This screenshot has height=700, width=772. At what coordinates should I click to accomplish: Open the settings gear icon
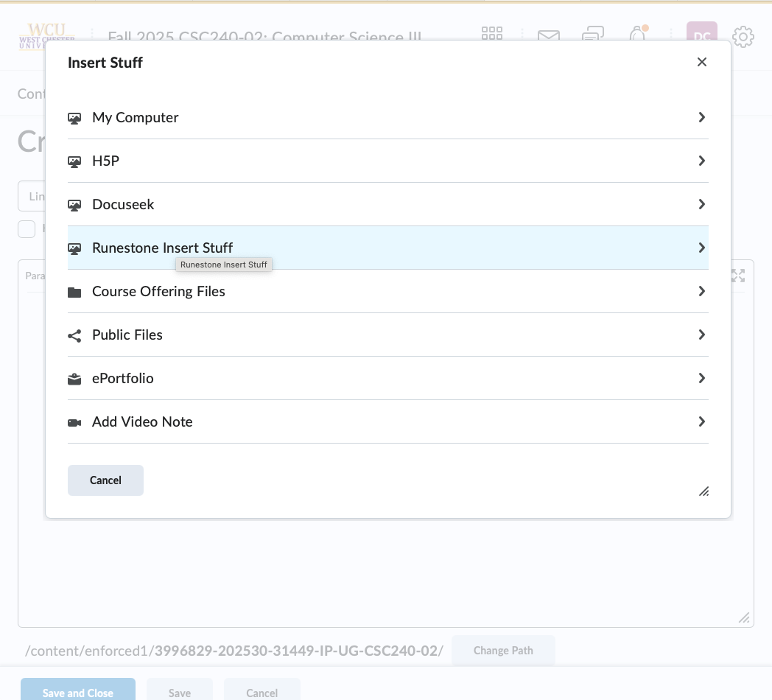743,36
